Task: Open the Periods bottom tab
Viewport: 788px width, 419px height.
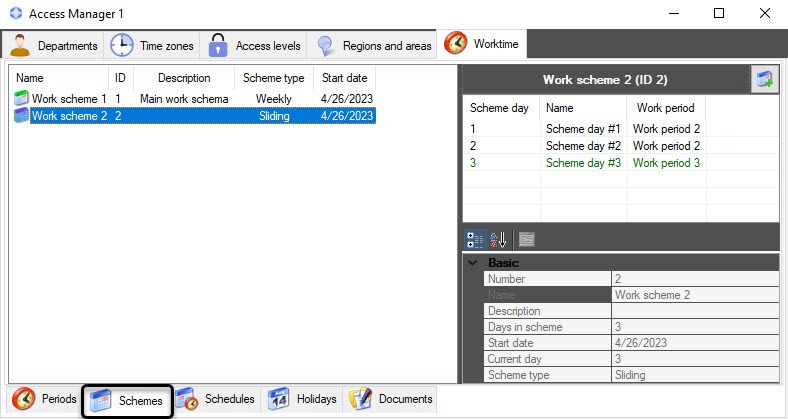Action: tap(44, 399)
